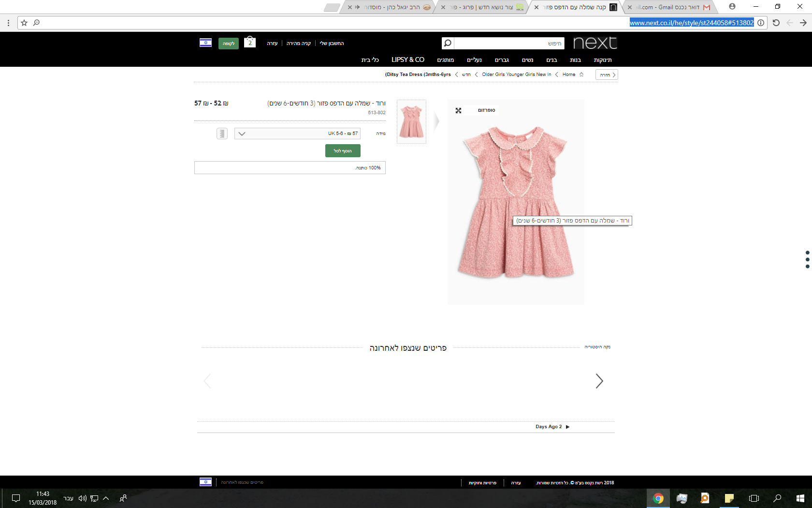Open the קניה מהירה quick shop link
Screen dimensions: 812x508
click(299, 44)
